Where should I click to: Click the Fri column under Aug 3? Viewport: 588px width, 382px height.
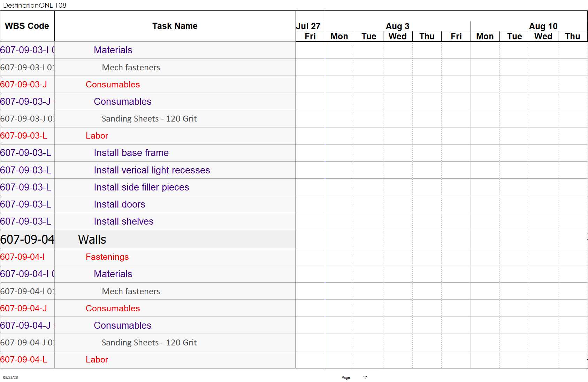click(456, 36)
